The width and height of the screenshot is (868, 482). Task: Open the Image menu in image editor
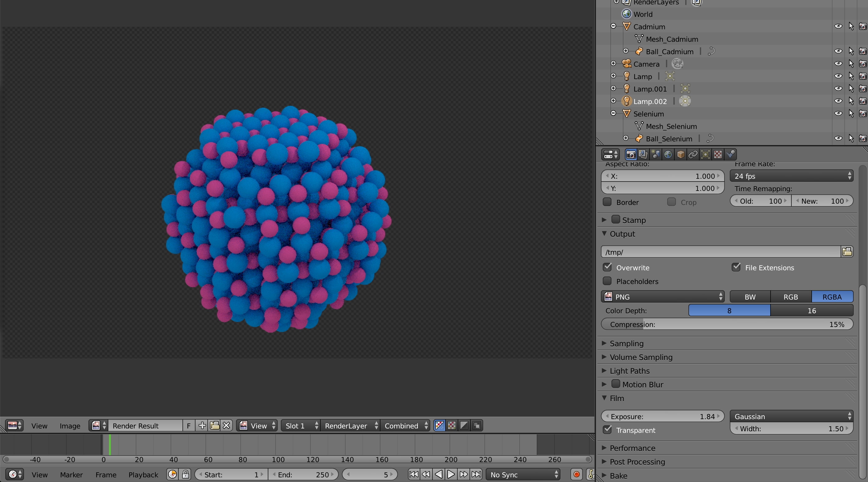(x=70, y=426)
